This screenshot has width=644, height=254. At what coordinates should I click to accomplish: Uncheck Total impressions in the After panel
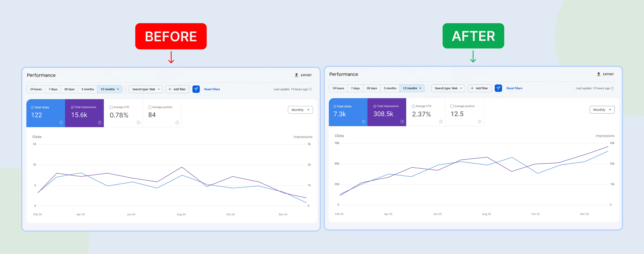click(x=375, y=106)
